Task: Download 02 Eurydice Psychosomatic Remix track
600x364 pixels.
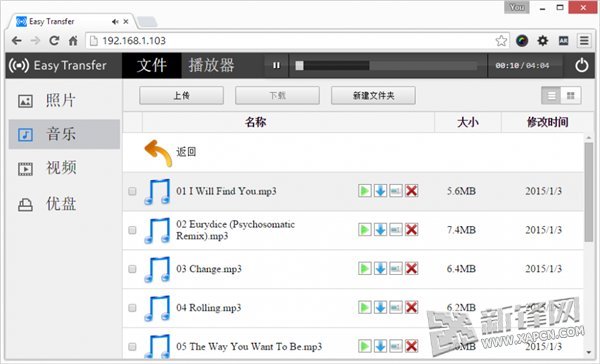Action: point(380,230)
